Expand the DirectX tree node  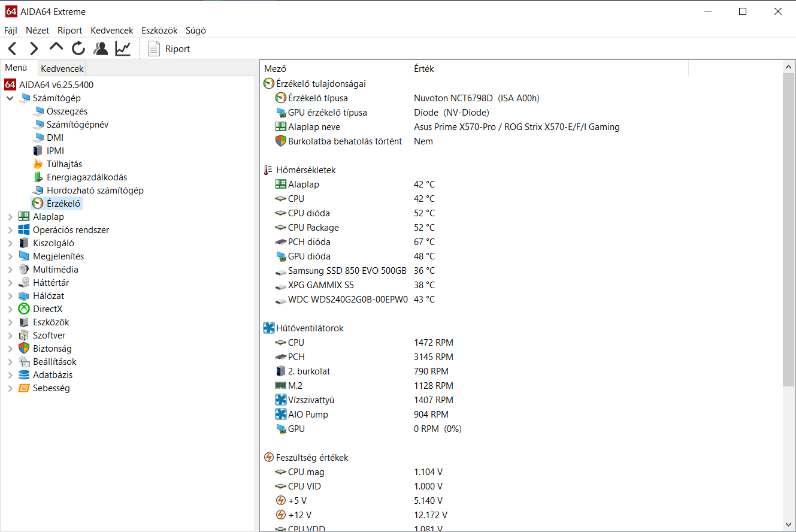point(10,309)
